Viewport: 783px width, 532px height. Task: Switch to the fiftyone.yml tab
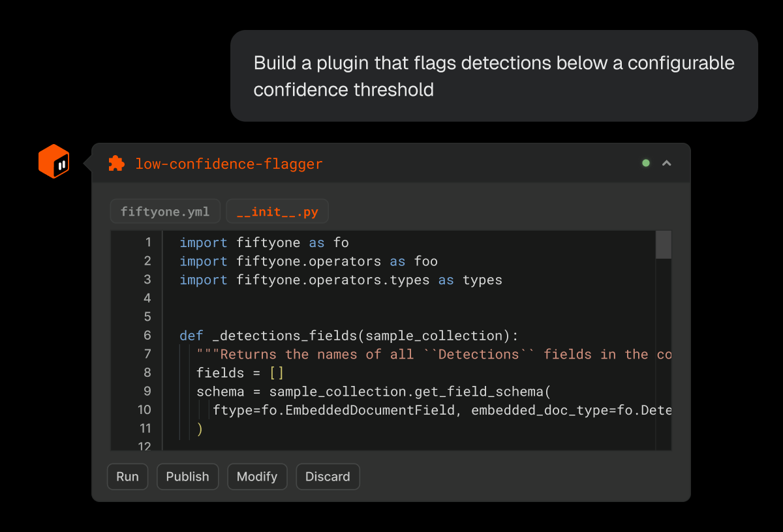165,212
